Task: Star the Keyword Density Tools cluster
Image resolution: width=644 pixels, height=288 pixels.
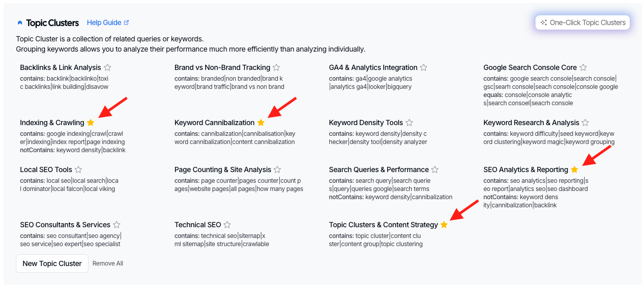Action: (x=409, y=123)
